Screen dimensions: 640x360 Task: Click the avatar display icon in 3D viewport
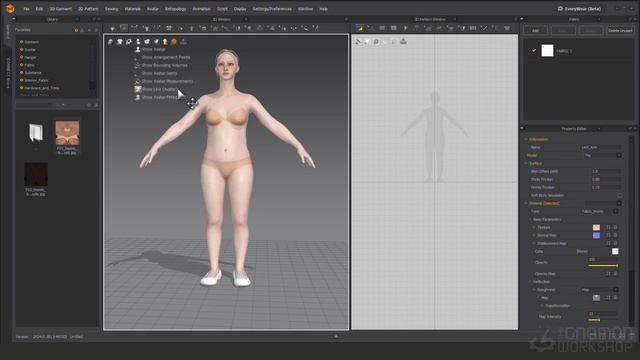(x=138, y=41)
